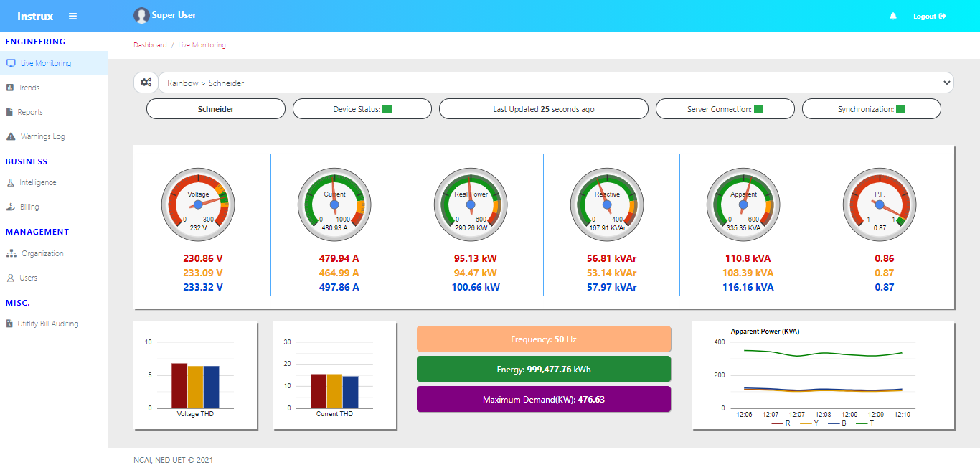Click the gears settings icon button
The height and width of the screenshot is (470, 980).
(x=146, y=83)
